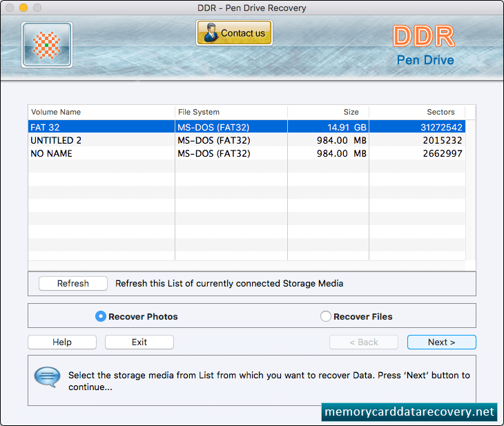Select the Recover Photos radio button

(101, 316)
